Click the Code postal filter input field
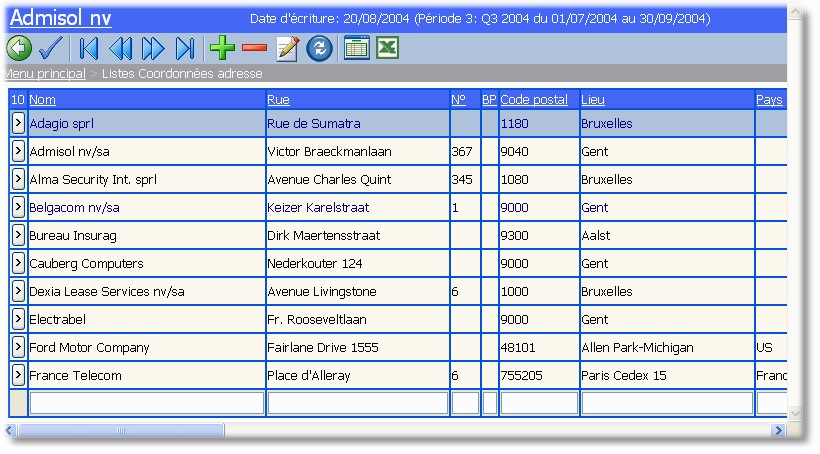 [x=539, y=403]
